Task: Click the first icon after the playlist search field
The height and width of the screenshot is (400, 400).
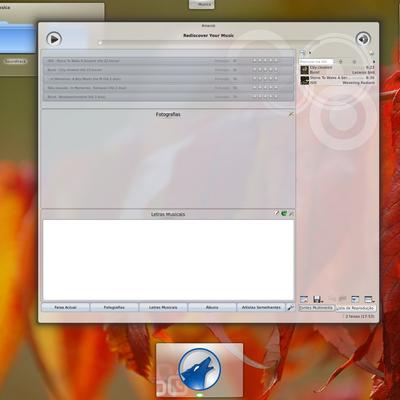Action: 340,62
